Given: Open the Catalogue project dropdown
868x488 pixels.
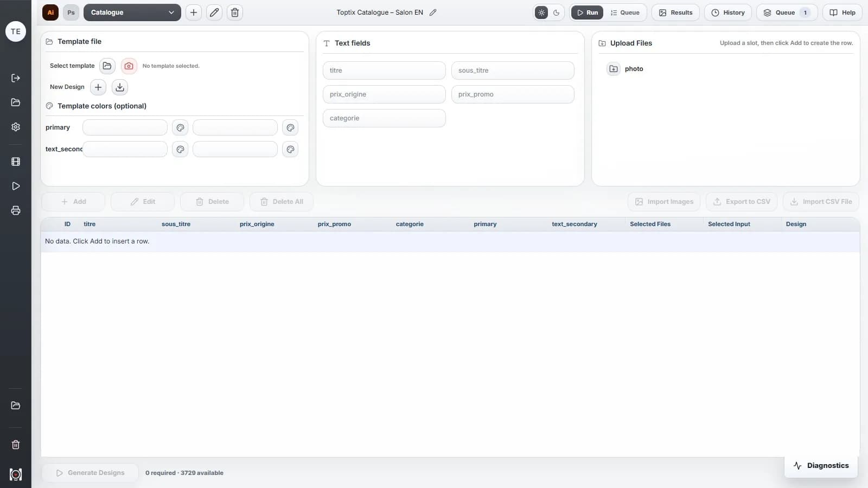Looking at the screenshot, I should tap(132, 12).
